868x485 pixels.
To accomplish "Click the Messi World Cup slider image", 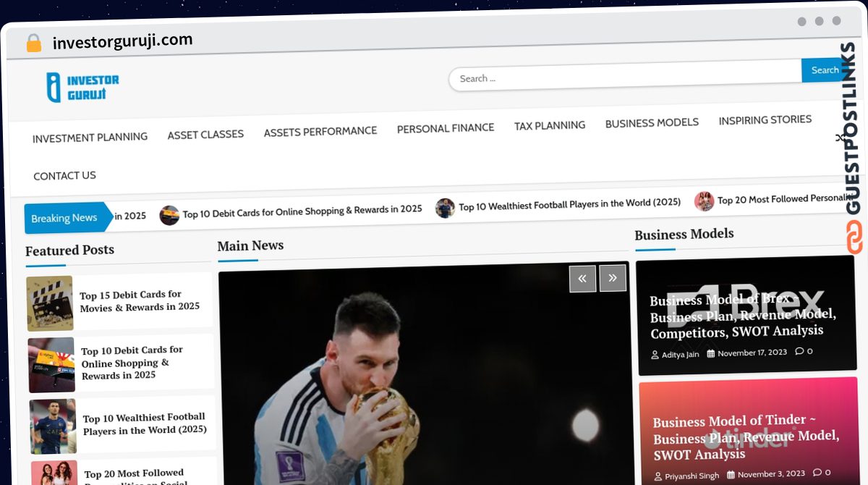I will [425, 374].
